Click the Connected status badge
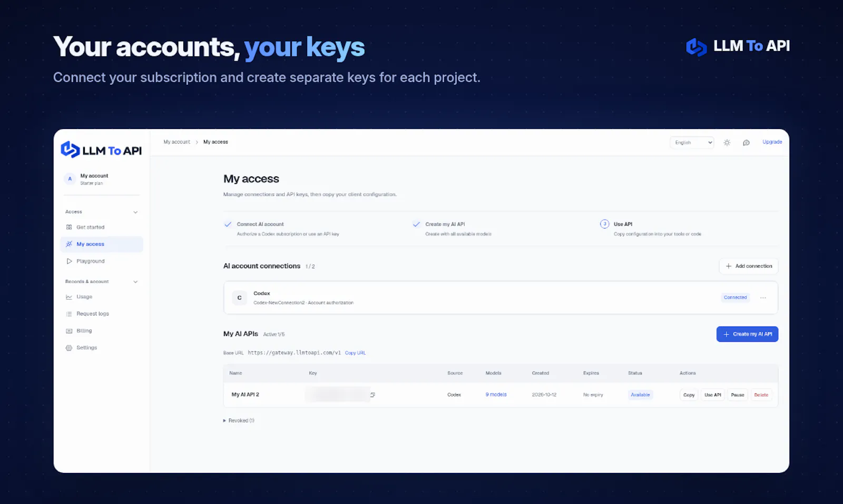The height and width of the screenshot is (504, 843). 735,298
